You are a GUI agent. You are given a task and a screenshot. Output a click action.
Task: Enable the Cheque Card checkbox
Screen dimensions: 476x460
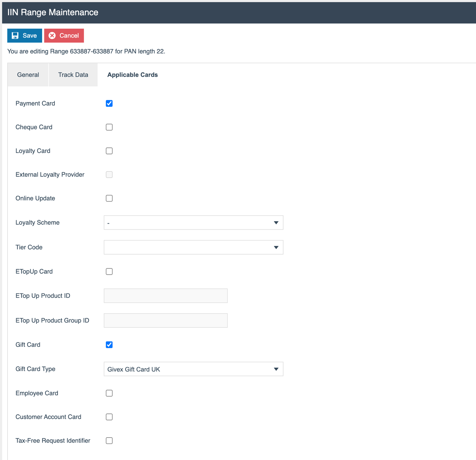(x=109, y=127)
